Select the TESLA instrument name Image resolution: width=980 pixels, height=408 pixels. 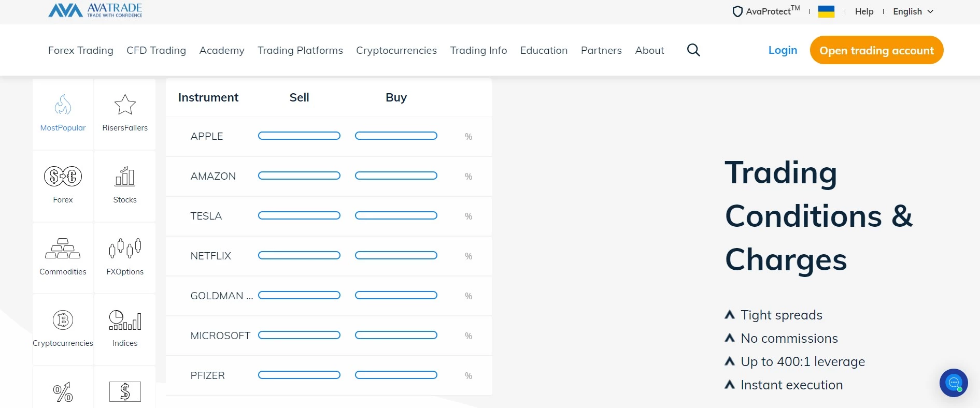pyautogui.click(x=206, y=216)
